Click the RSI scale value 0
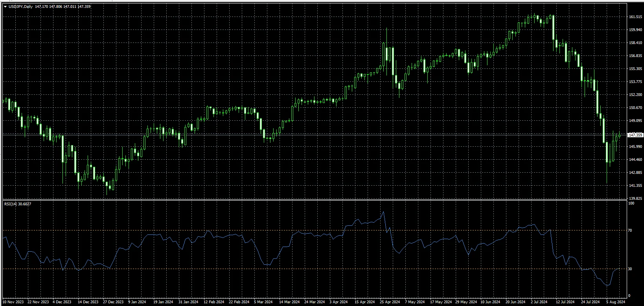Image resolution: width=644 pixels, height=306 pixels. 629,296
